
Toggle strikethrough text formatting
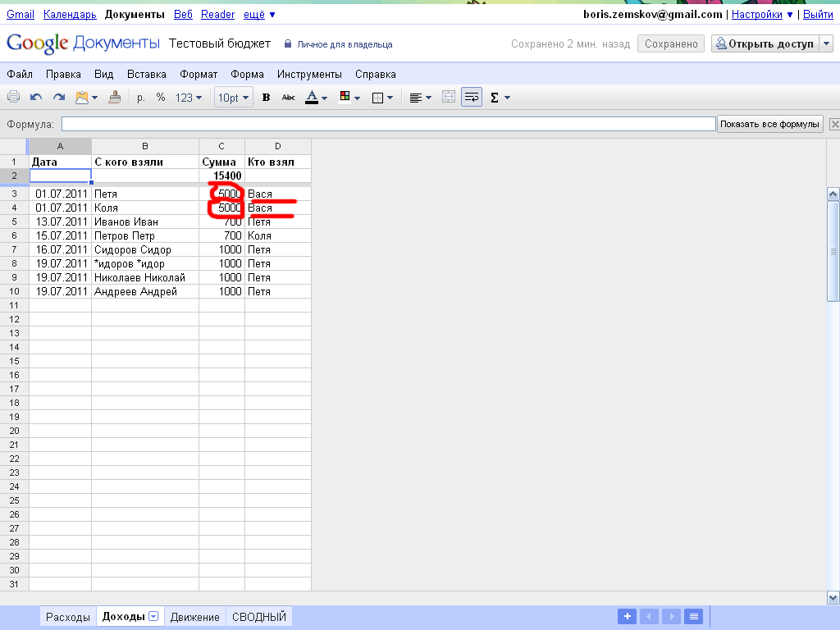pyautogui.click(x=288, y=98)
